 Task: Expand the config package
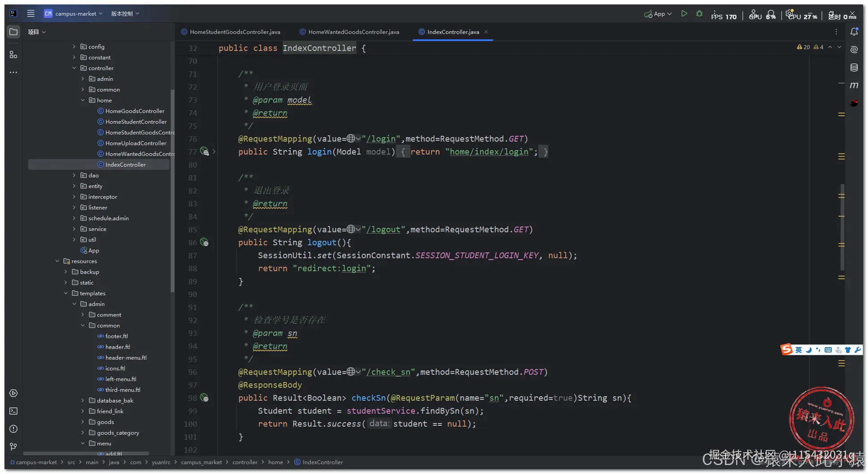coord(74,46)
